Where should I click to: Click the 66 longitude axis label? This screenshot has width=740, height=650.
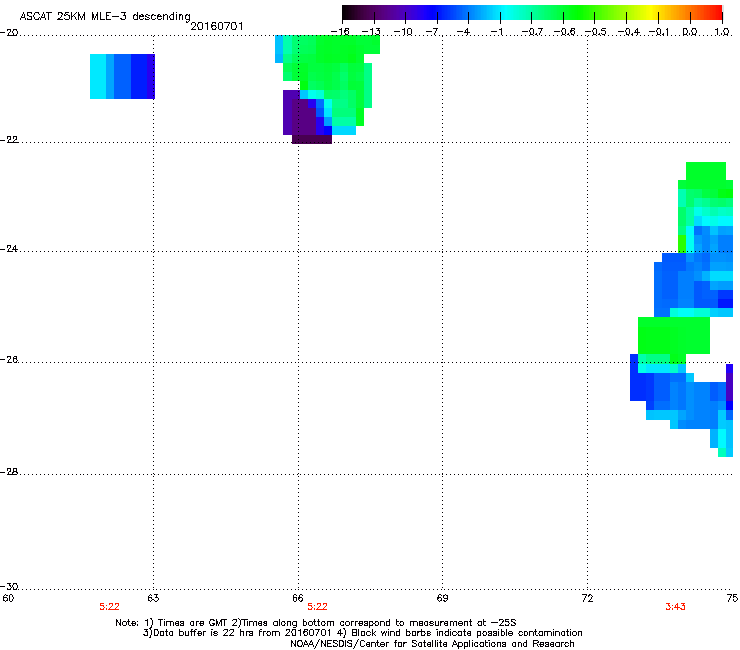(298, 598)
